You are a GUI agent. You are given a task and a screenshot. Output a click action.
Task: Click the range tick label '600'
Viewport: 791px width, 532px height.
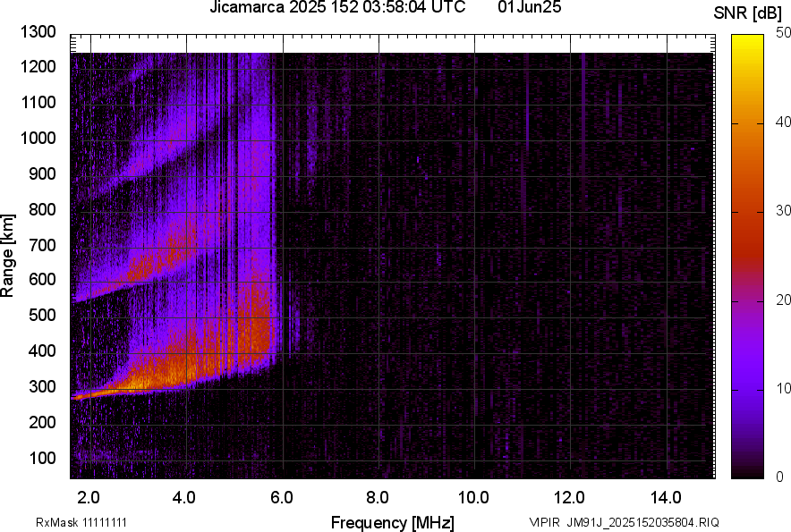42,279
